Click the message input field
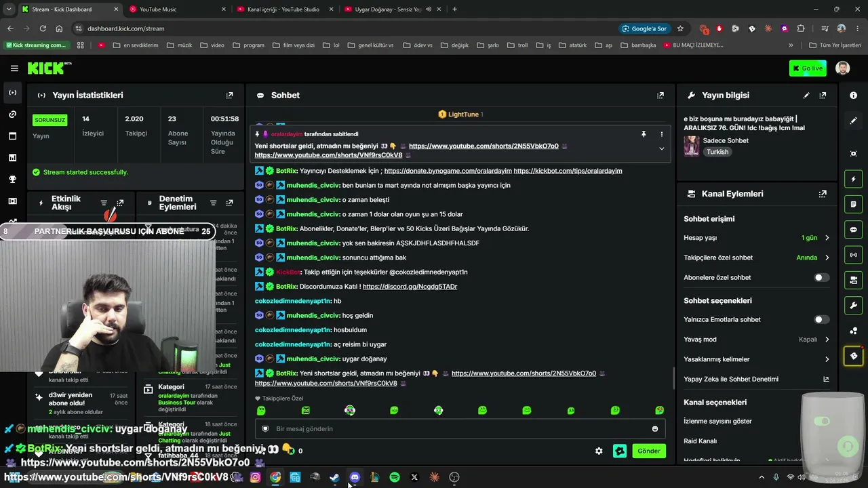The width and height of the screenshot is (868, 488). tap(460, 429)
